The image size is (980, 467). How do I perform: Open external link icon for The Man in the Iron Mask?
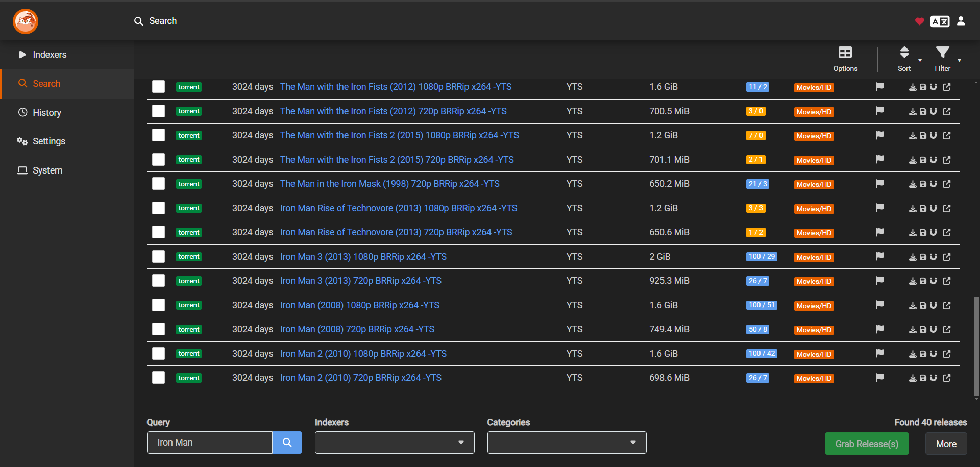(x=947, y=184)
